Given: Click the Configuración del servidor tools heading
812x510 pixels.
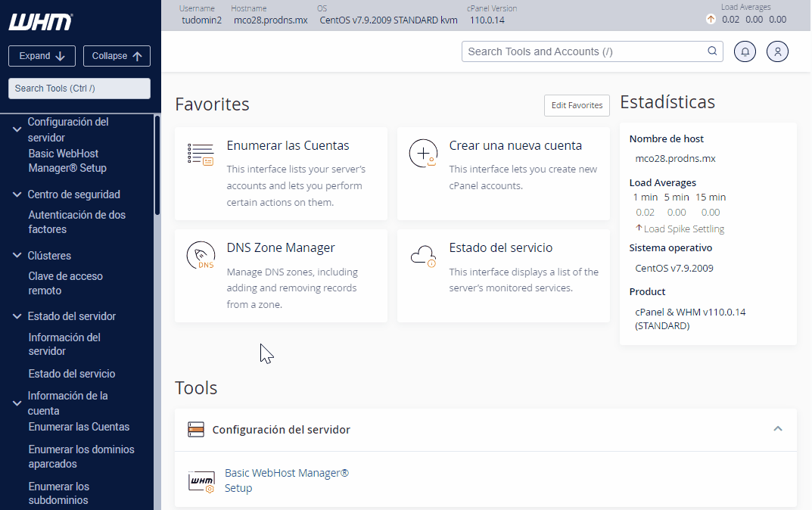Looking at the screenshot, I should coord(282,430).
